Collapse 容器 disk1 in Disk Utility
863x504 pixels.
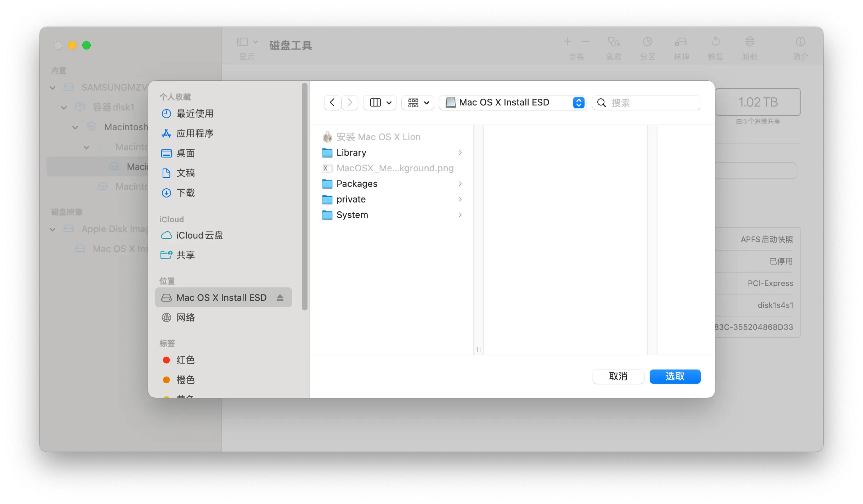tap(64, 107)
